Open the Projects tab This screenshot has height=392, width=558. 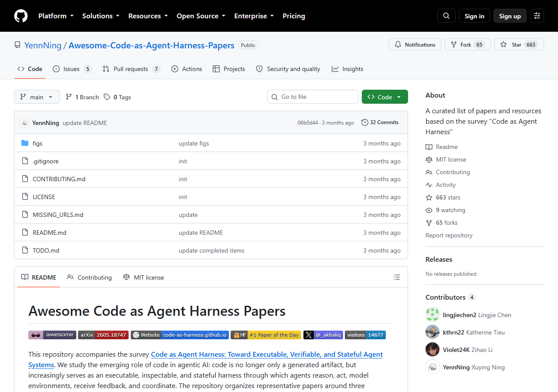(229, 69)
